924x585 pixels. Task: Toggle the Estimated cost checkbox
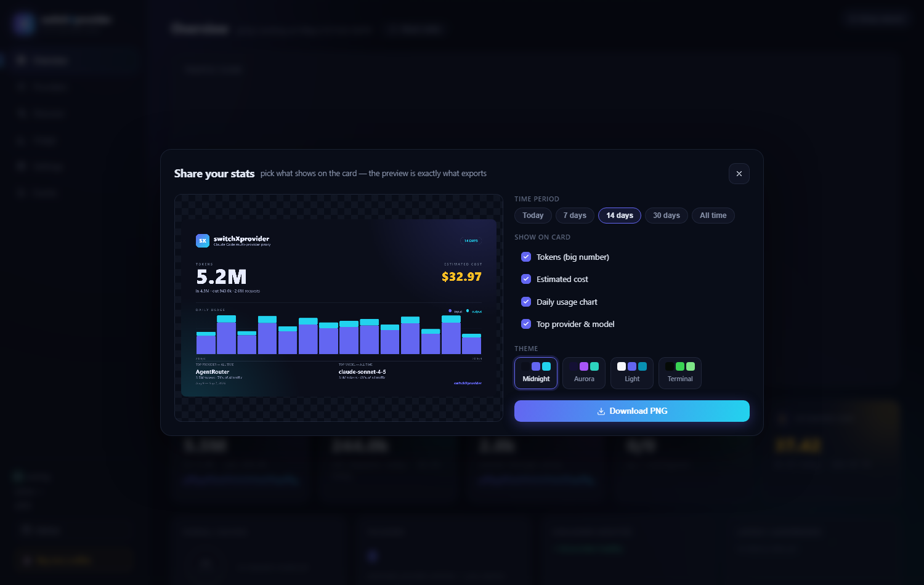[x=526, y=279]
